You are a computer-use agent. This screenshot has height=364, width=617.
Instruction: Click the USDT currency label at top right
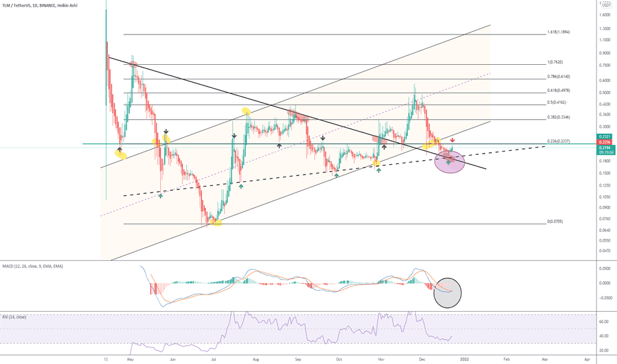pyautogui.click(x=606, y=5)
